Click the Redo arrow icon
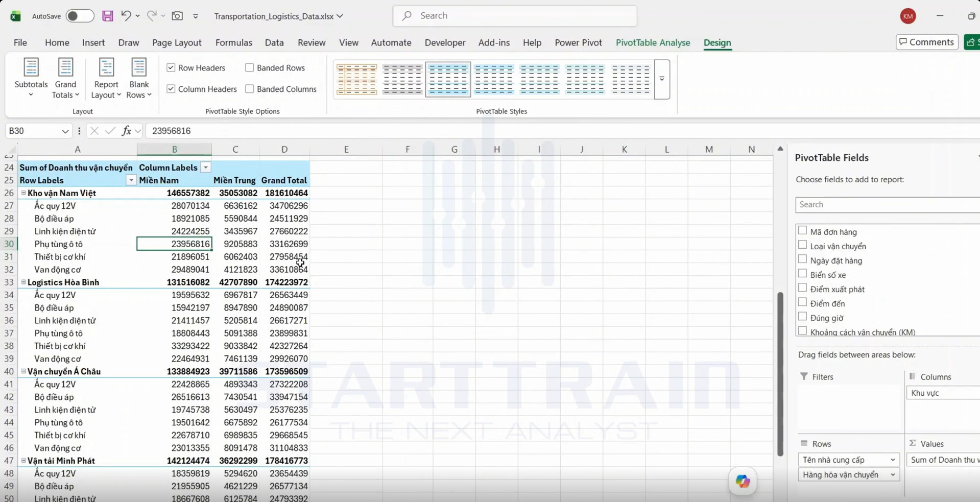 point(152,16)
